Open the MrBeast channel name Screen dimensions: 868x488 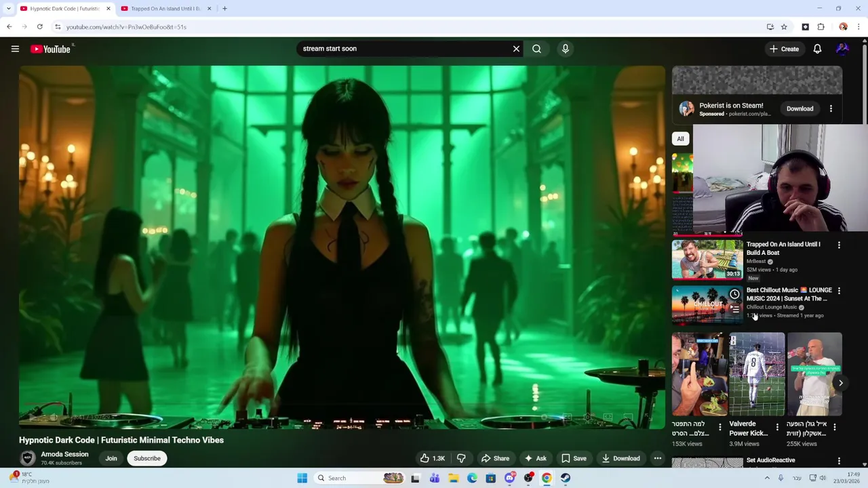756,261
